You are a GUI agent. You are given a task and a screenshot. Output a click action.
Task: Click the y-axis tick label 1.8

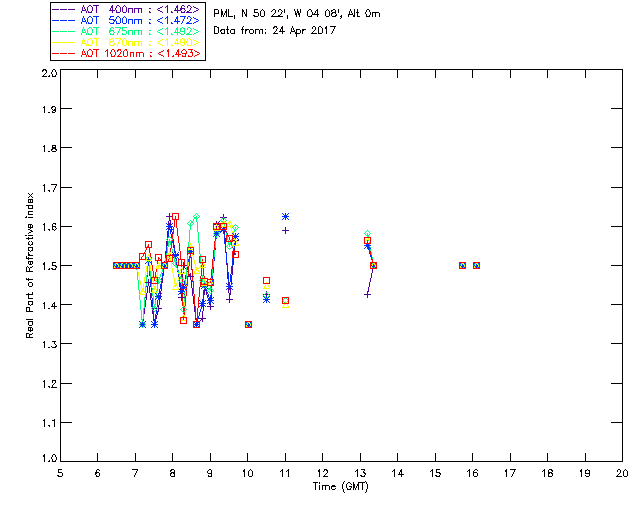pos(49,148)
